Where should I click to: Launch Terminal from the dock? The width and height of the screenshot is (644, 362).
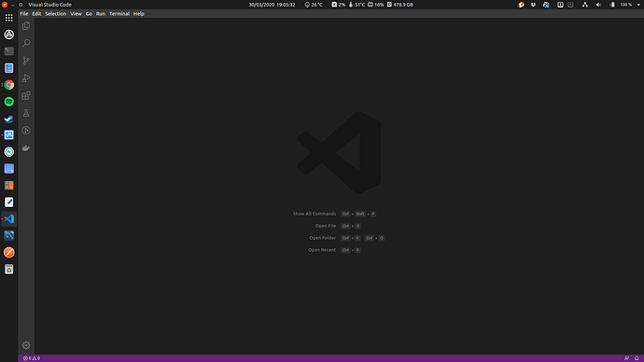[x=9, y=51]
